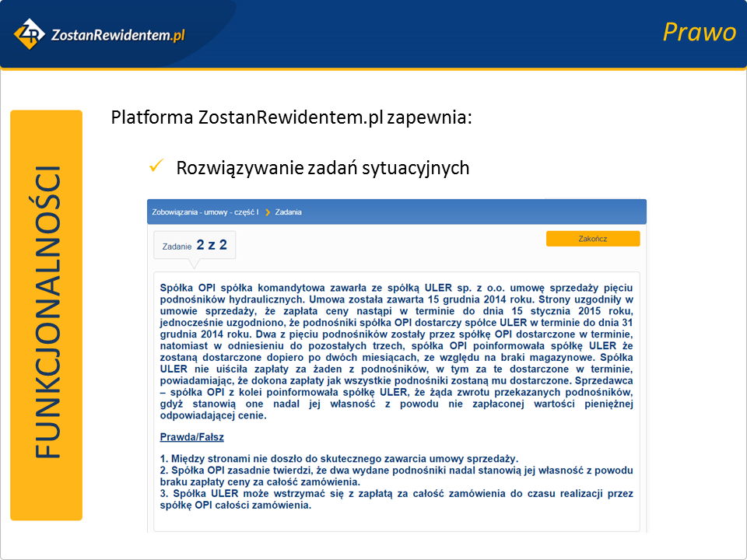Select the 'Zadania' breadcrumb item

(x=288, y=212)
